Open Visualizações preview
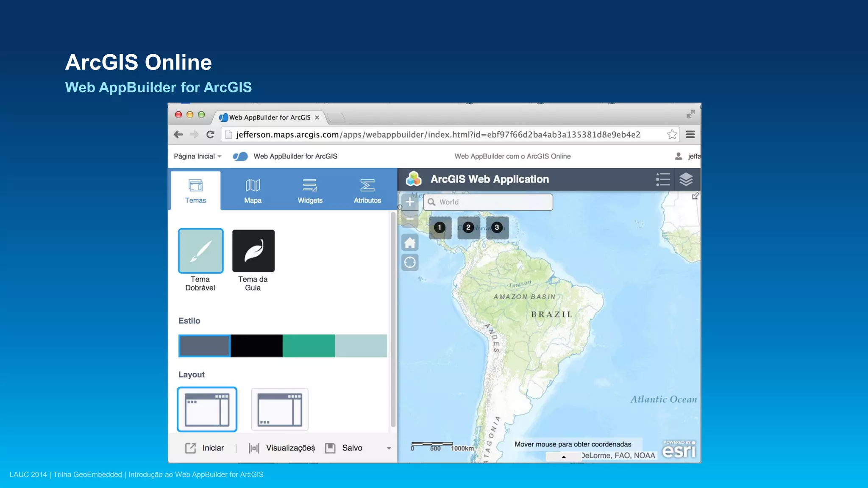The width and height of the screenshot is (868, 488). point(282,448)
